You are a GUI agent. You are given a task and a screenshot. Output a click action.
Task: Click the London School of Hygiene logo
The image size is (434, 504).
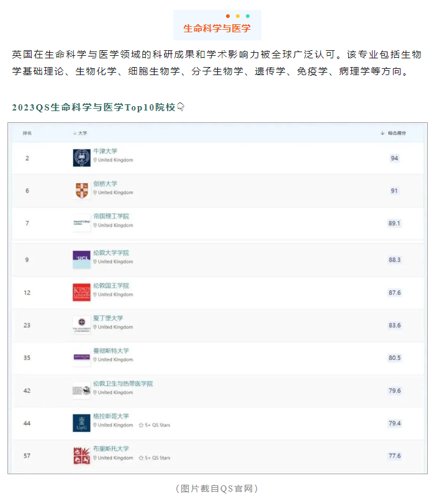[82, 390]
